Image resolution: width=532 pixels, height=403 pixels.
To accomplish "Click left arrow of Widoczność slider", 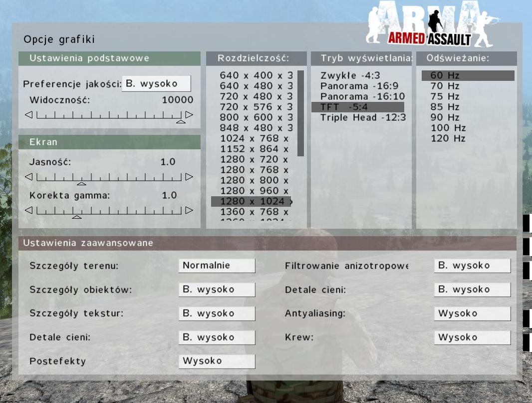I will click(x=28, y=115).
